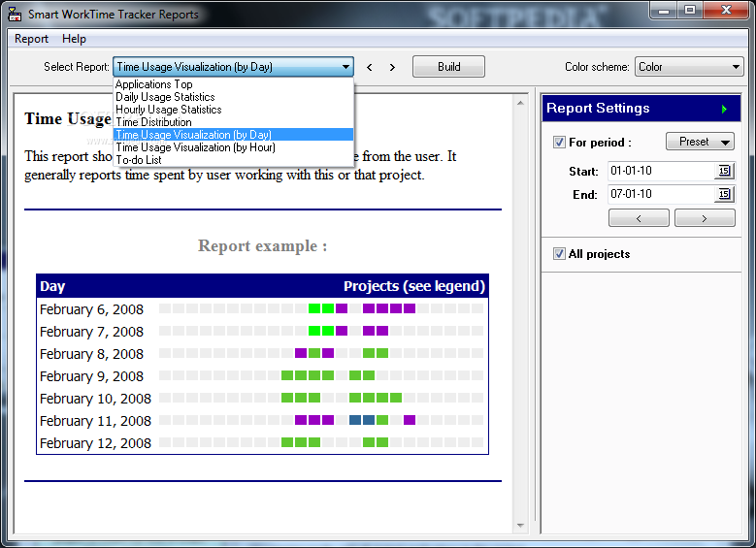Screen dimensions: 756x548
Task: Select To-do List report option
Action: [x=233, y=159]
